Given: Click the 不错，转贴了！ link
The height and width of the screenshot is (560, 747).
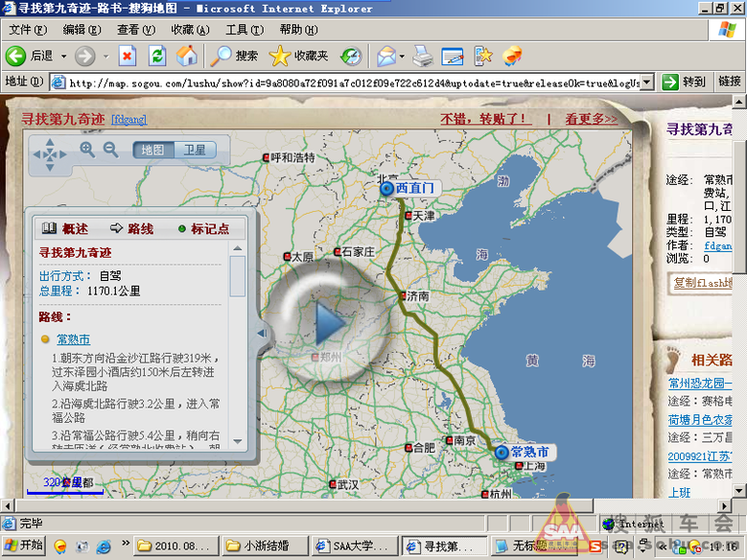Looking at the screenshot, I should pos(485,119).
